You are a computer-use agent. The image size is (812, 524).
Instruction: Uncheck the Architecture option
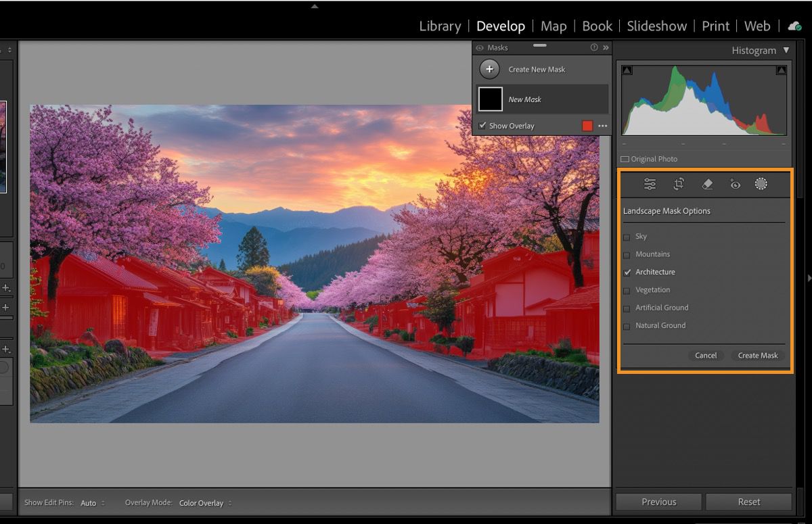[x=626, y=272]
